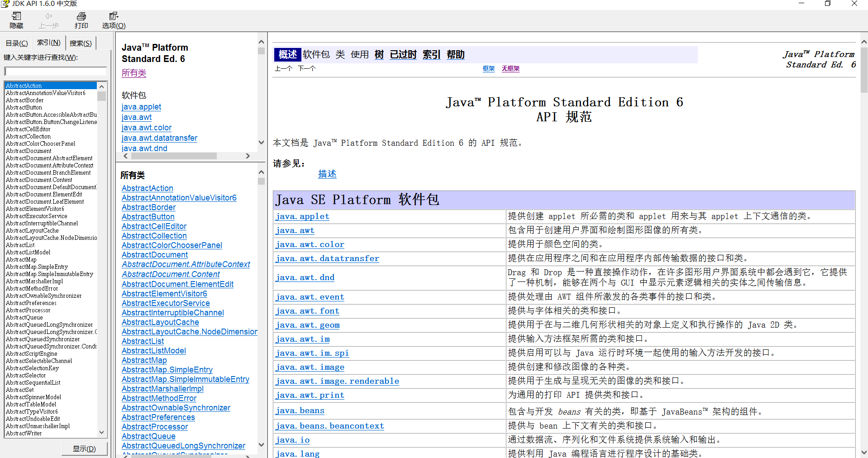Screen dimensions: 868x458
Task: Open java.awt.geom package link
Action: pos(308,325)
